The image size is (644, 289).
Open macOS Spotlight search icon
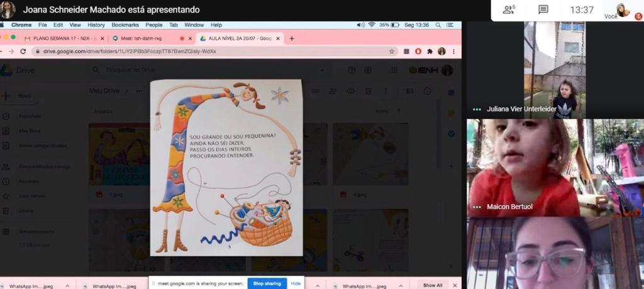(x=438, y=25)
